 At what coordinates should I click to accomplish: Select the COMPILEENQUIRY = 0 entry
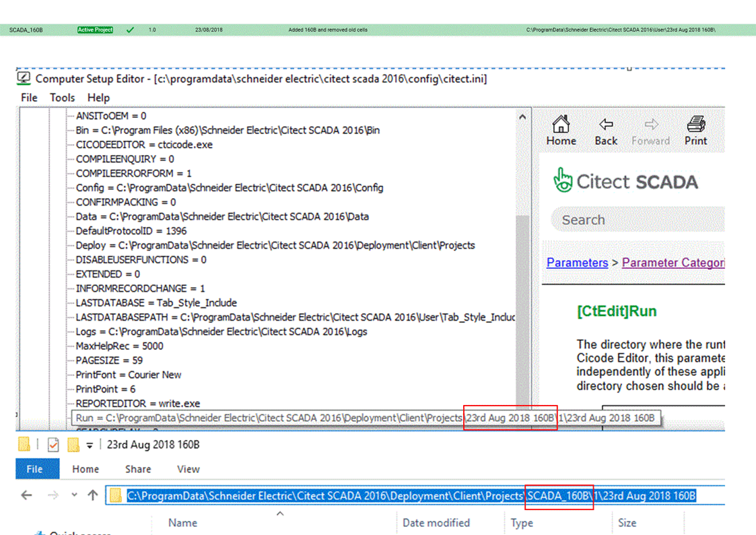tap(125, 159)
